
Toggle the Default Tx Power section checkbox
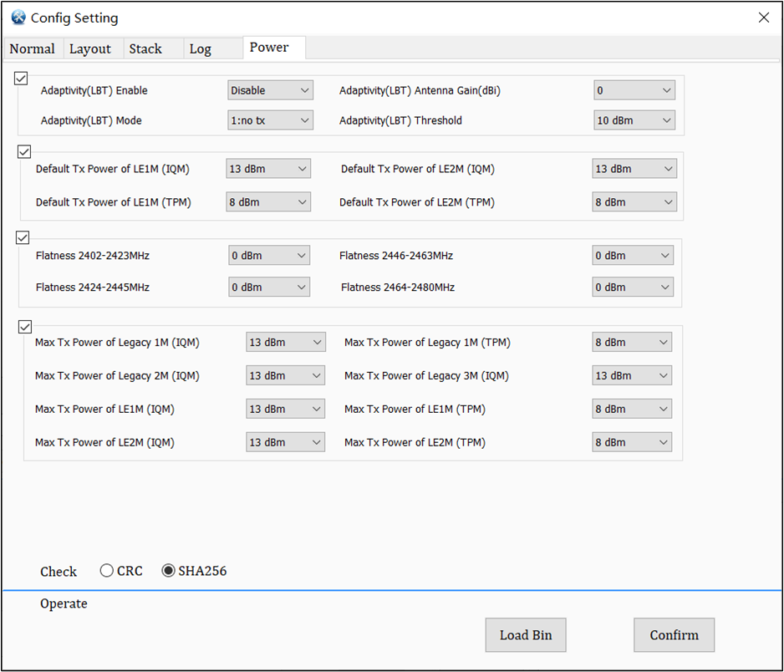point(23,152)
